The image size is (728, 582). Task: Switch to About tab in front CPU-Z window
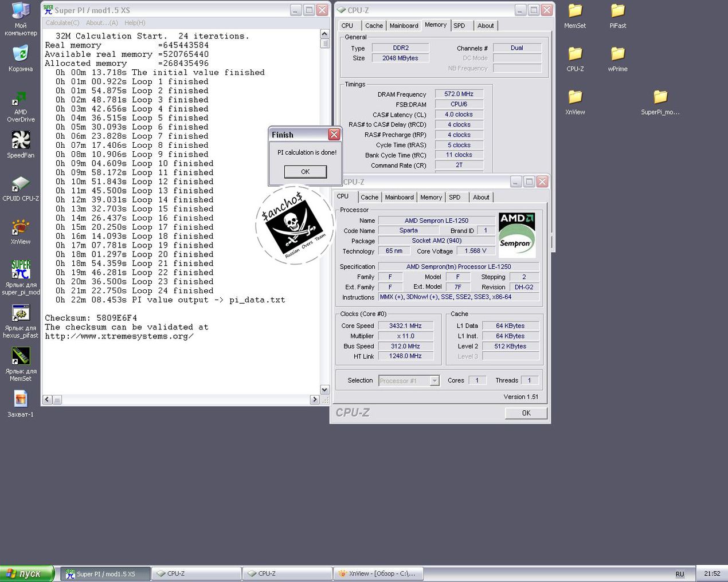click(x=481, y=197)
